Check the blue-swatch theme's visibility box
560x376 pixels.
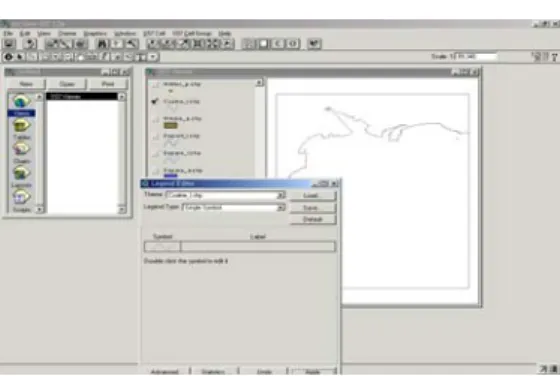155,171
